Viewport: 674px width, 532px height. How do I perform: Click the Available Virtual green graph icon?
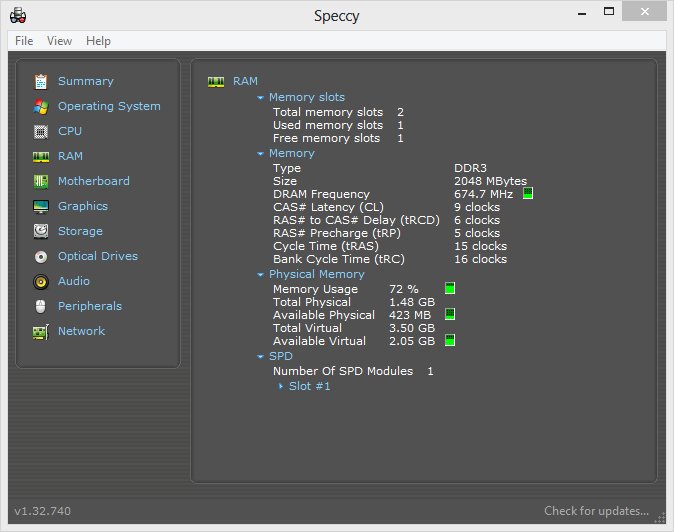(x=450, y=340)
